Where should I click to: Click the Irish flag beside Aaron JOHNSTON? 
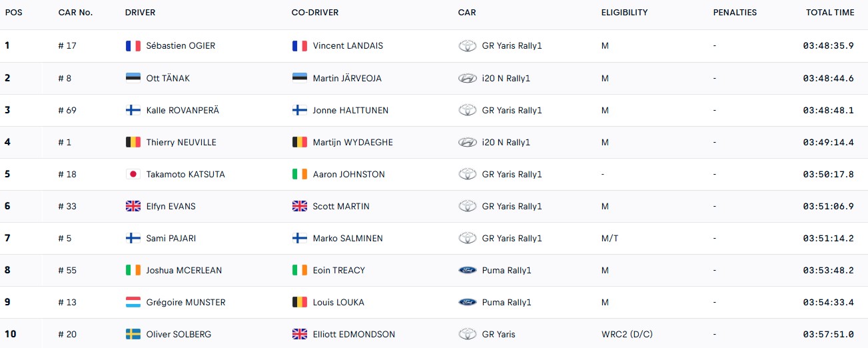pyautogui.click(x=300, y=174)
